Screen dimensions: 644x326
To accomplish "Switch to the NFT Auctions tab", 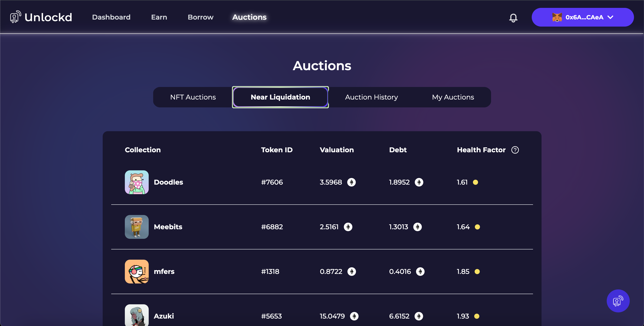I will 193,97.
